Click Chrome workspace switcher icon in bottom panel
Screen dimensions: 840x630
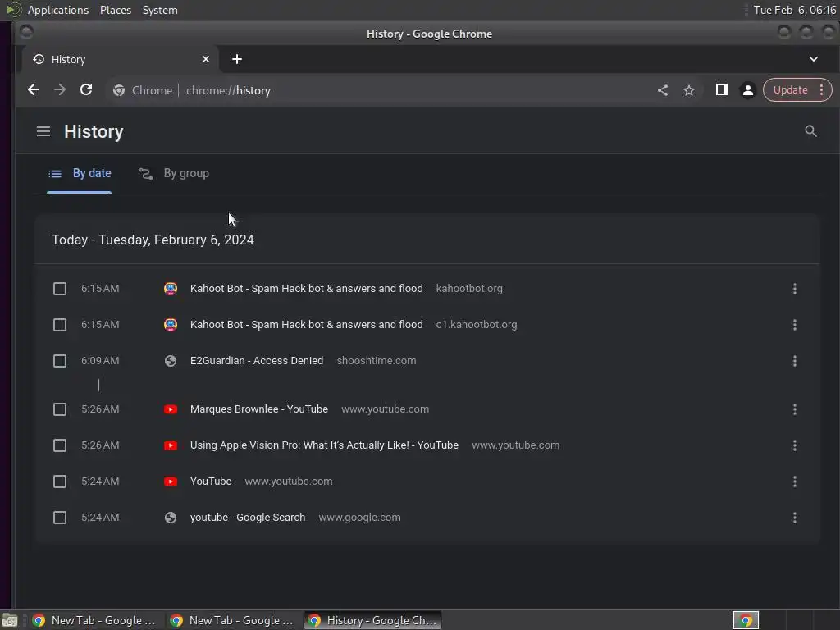click(x=745, y=620)
